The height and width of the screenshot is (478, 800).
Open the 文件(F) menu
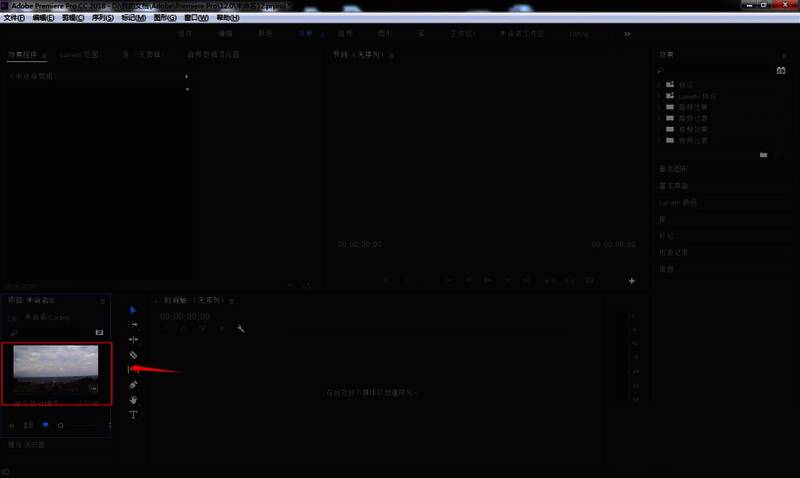click(14, 18)
